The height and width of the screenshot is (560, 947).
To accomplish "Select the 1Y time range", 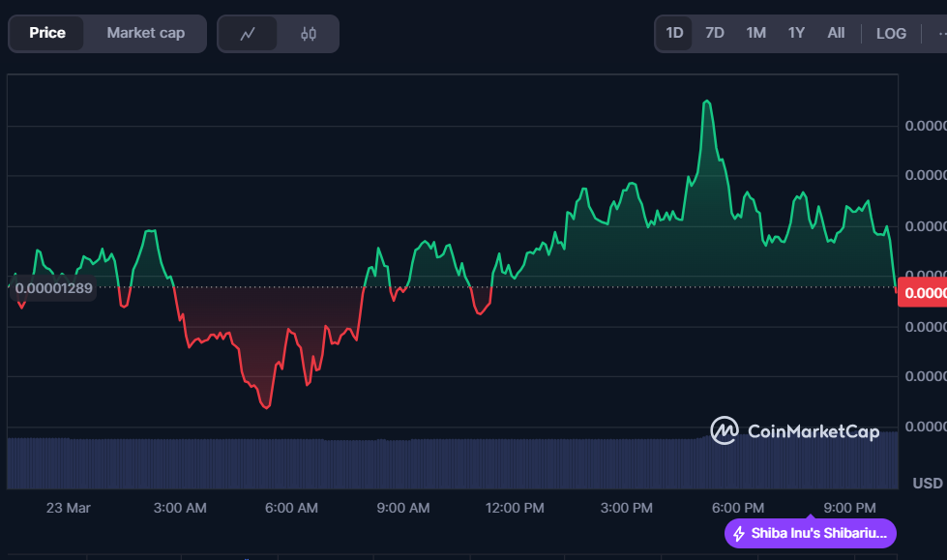I will pos(796,33).
